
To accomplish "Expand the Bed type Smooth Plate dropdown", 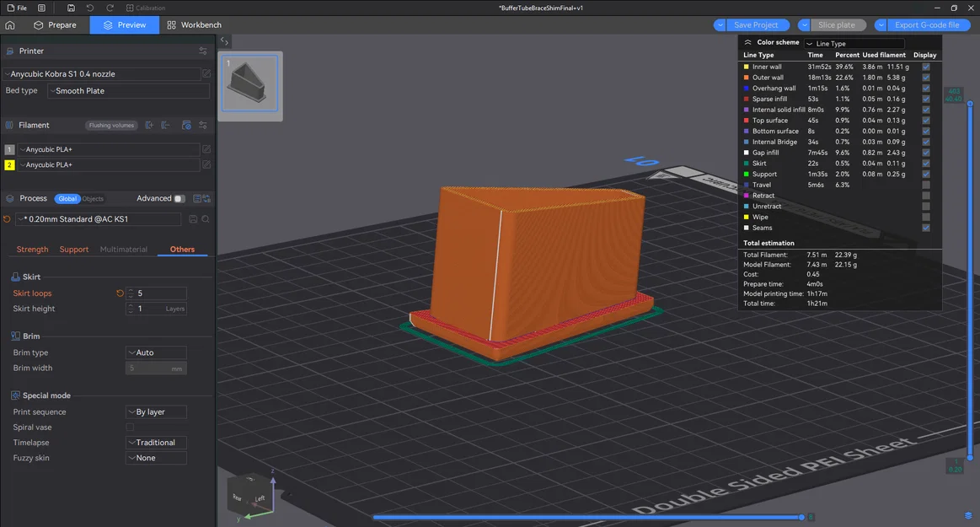I will 129,91.
